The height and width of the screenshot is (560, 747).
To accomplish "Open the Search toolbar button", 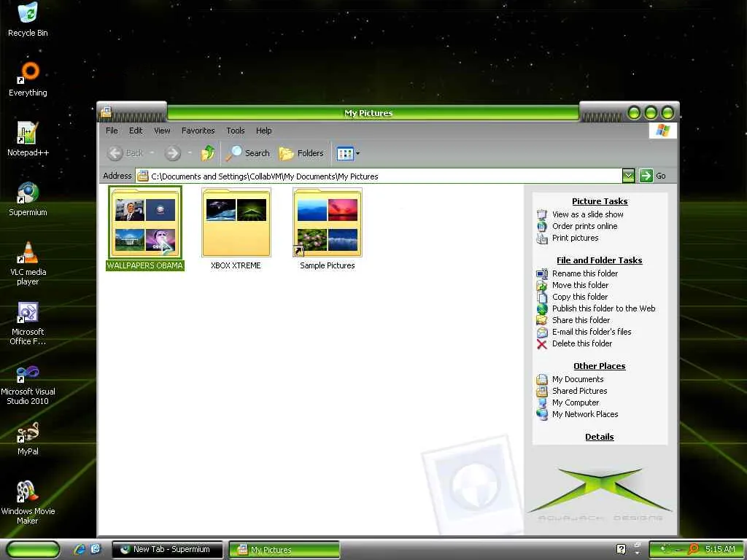I will click(248, 153).
